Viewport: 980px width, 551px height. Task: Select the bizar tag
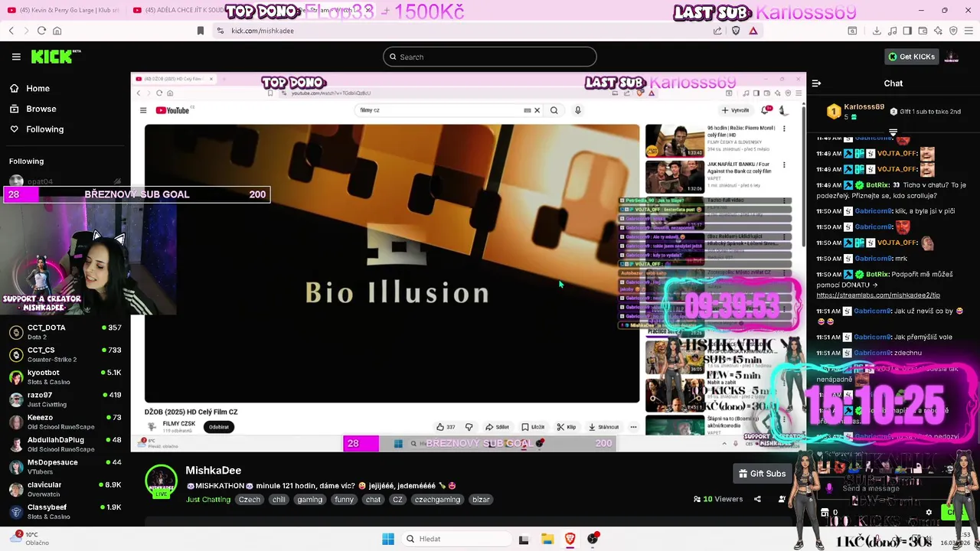[481, 500]
